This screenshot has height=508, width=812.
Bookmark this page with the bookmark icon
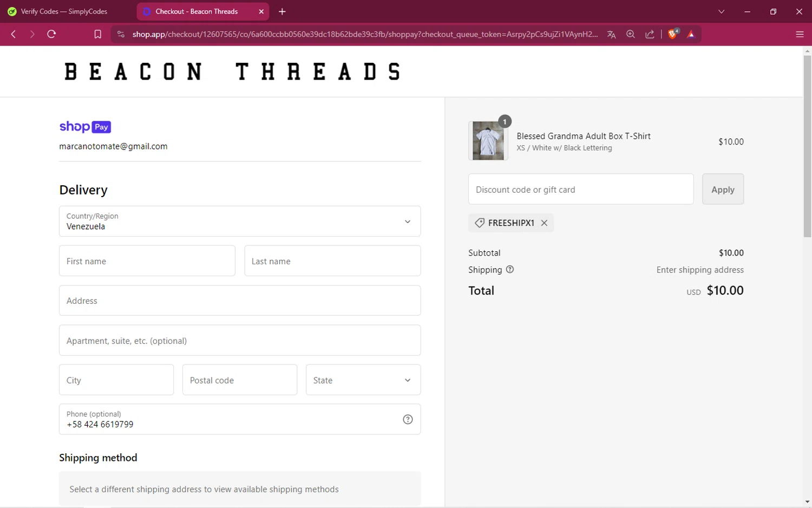[97, 34]
